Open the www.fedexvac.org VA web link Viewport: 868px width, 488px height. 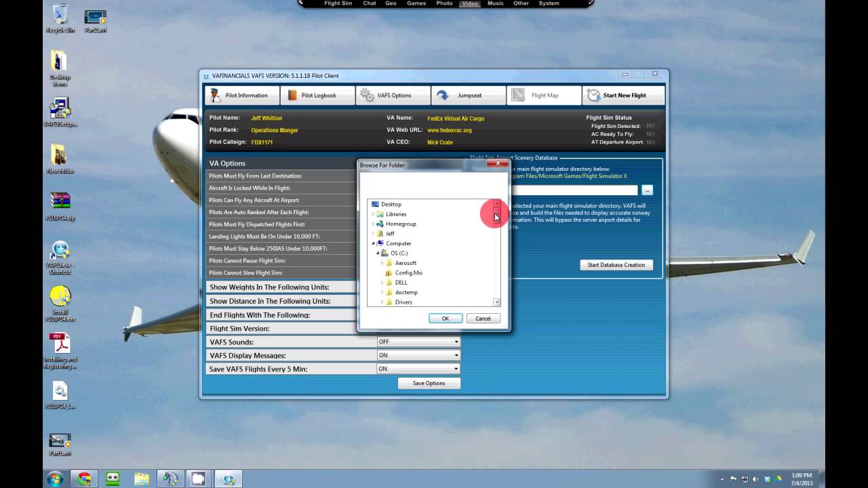pos(450,130)
